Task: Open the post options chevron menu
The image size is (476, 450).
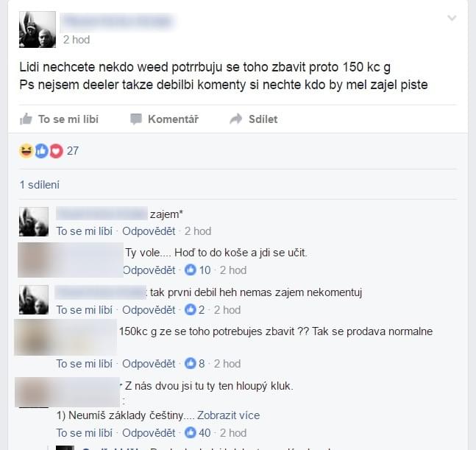Action: click(452, 18)
